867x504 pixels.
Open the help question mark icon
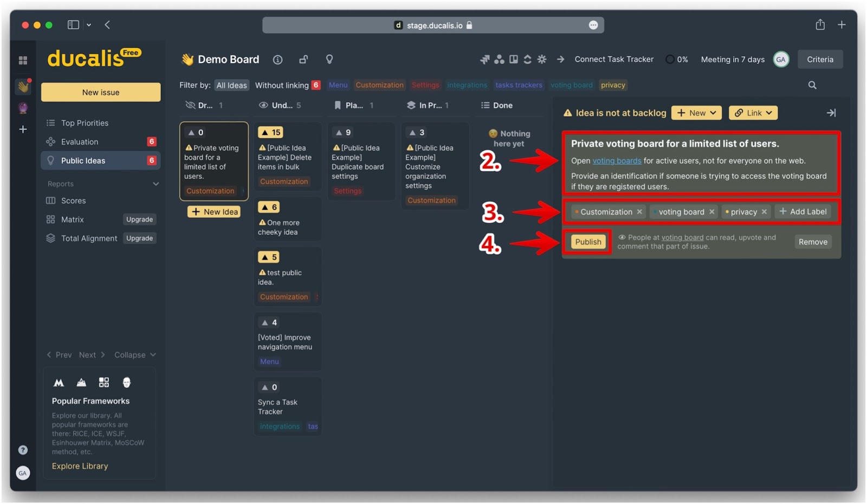[x=23, y=450]
